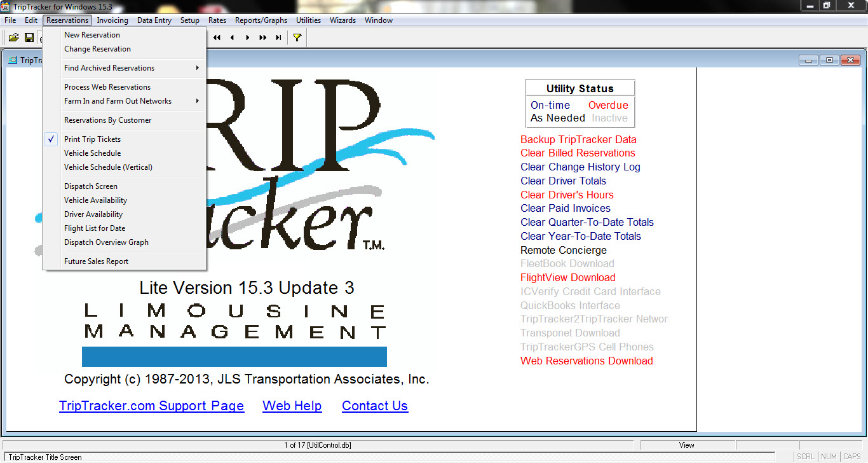Click the inactive TripTrackerGPS Cell Phones entry
The height and width of the screenshot is (463, 868).
click(587, 347)
